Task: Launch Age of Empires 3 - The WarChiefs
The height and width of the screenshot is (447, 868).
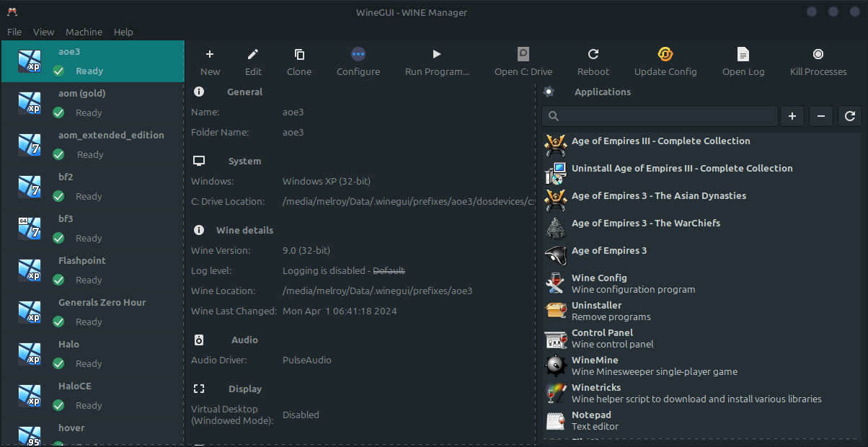Action: (x=645, y=223)
